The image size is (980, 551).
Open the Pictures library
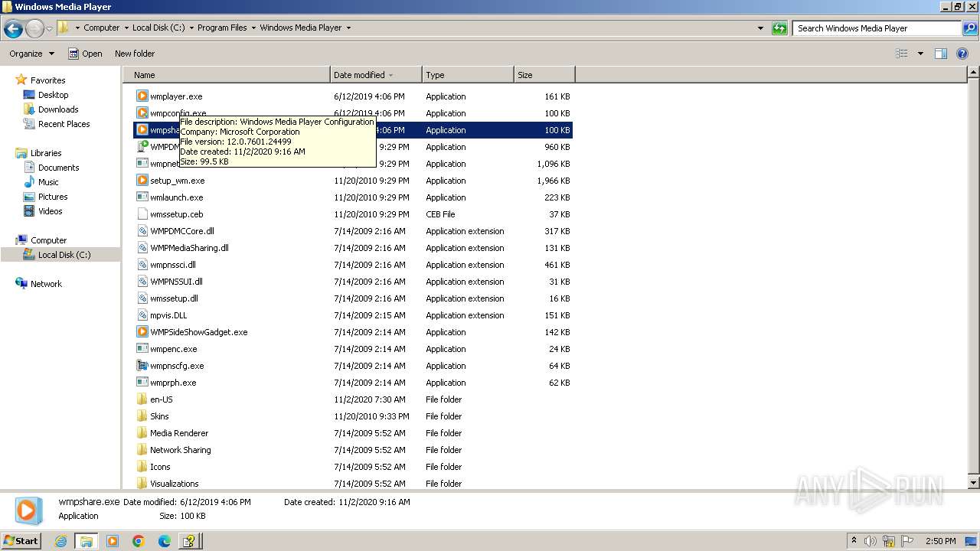(x=53, y=197)
